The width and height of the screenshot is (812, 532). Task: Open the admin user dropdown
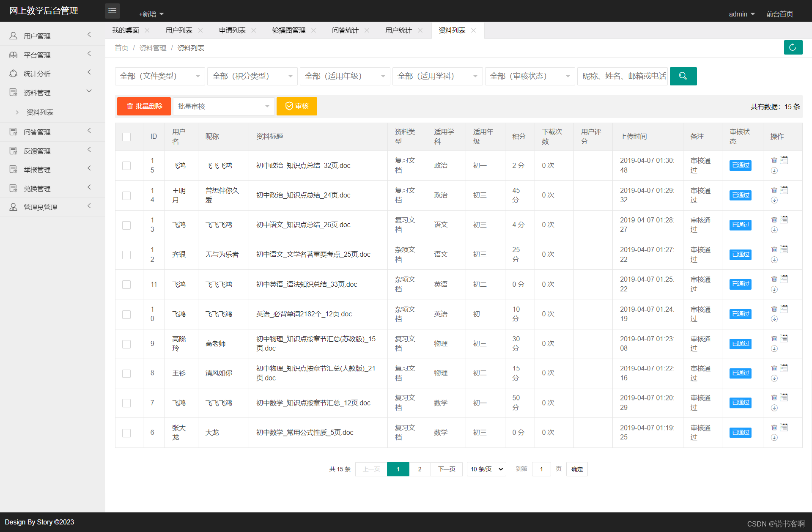click(x=742, y=14)
